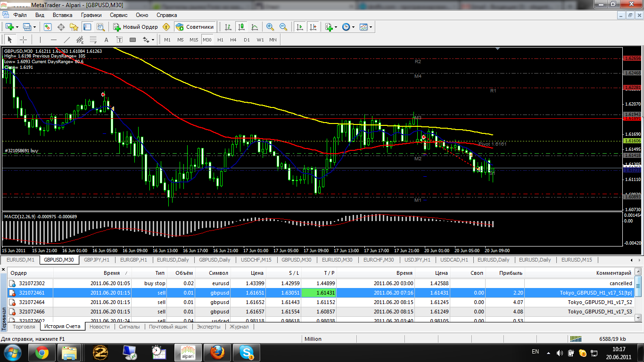Screen dimensions: 644x362
Task: Select the text tool labeled A
Action: [x=107, y=40]
